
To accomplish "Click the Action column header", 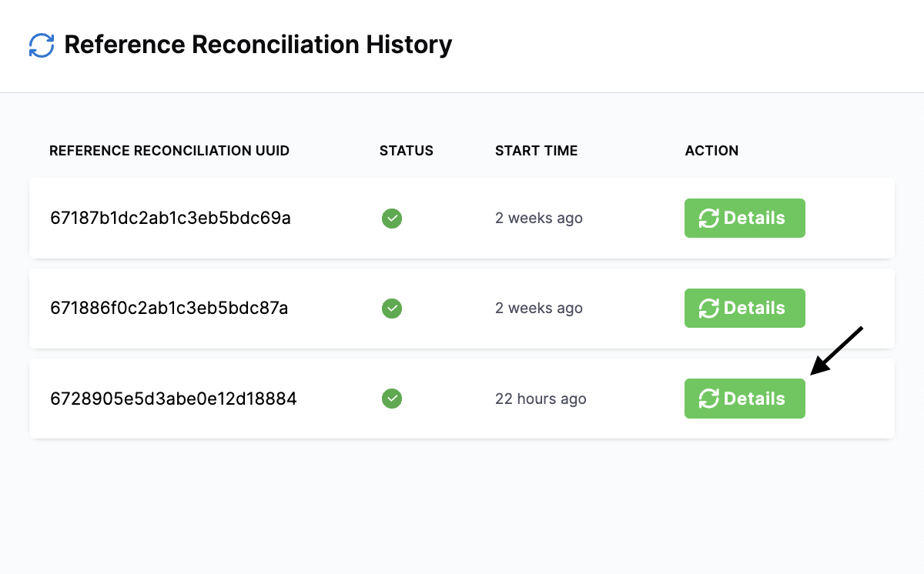I will 711,151.
